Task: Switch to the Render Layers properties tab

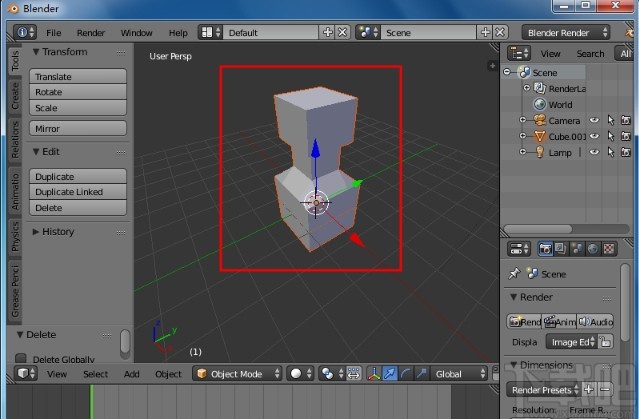Action: pos(561,249)
